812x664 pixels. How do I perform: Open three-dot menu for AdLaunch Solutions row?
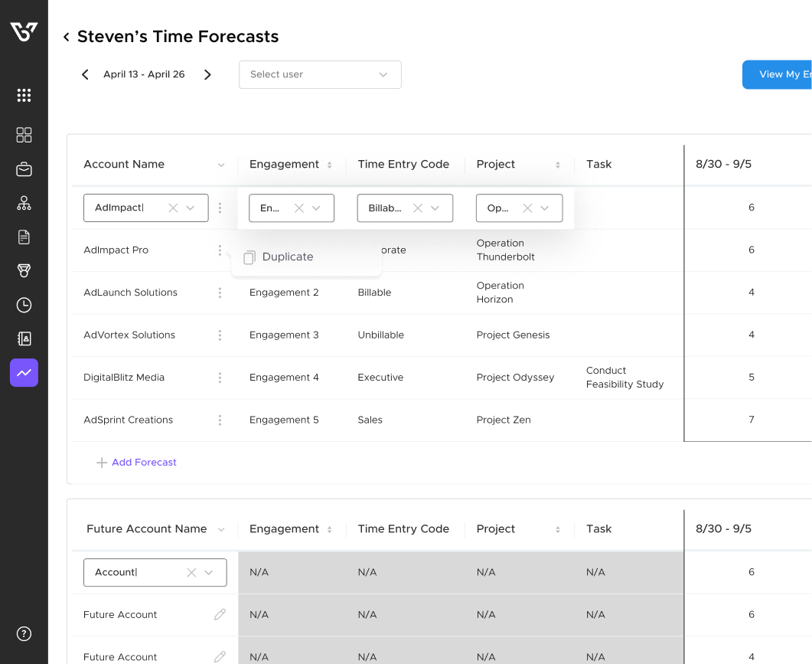(x=220, y=293)
